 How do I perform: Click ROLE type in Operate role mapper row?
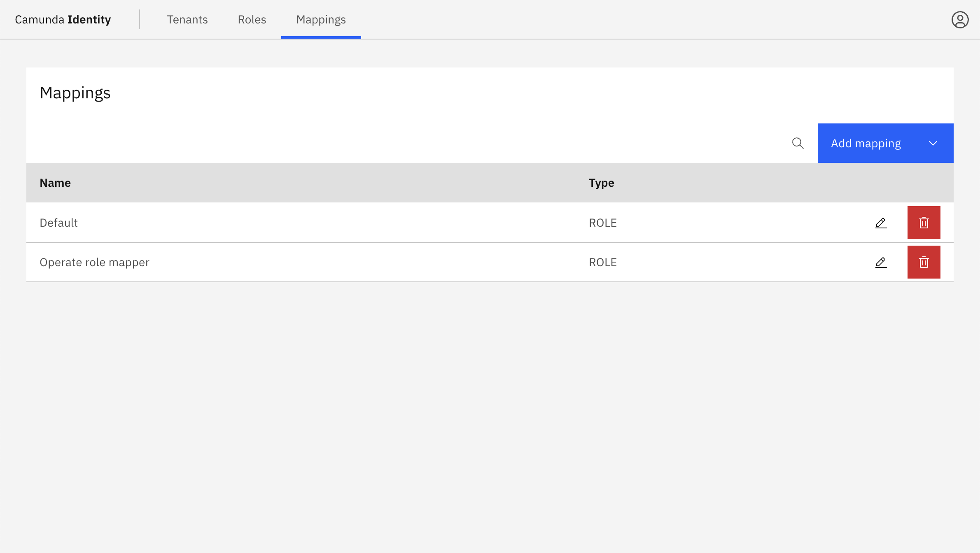(x=602, y=262)
